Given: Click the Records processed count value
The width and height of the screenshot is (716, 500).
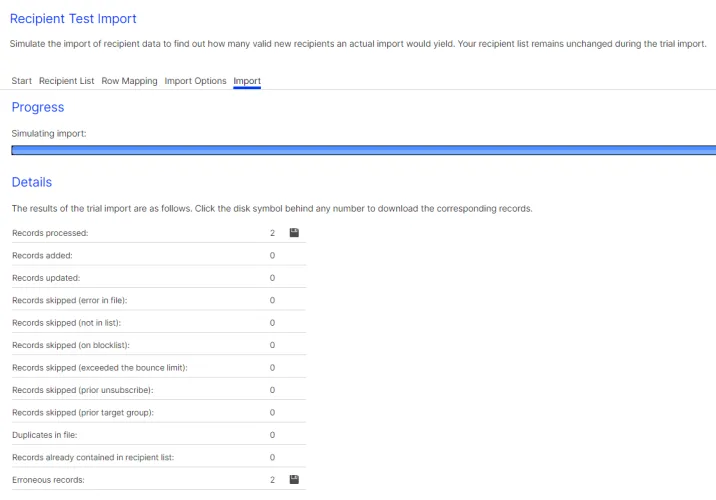Looking at the screenshot, I should pos(272,233).
